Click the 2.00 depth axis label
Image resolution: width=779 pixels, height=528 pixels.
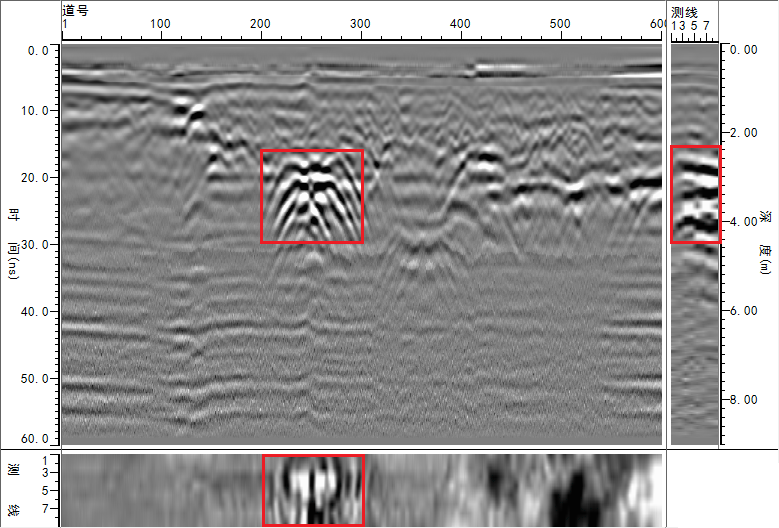[x=747, y=133]
